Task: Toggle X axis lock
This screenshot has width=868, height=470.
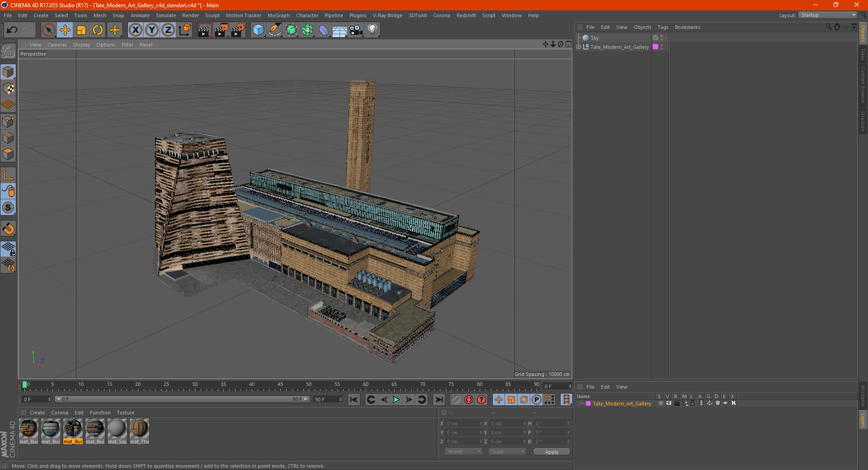Action: 135,30
